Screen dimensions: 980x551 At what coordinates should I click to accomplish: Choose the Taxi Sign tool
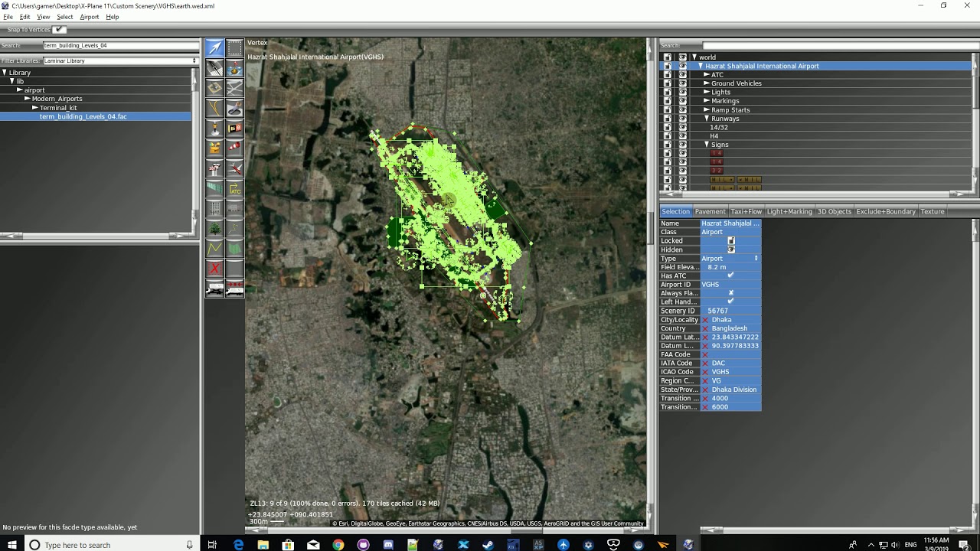[x=234, y=128]
